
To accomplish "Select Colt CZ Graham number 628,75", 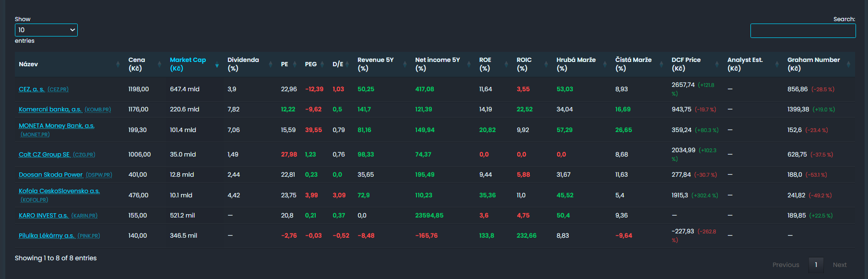I will tap(797, 155).
